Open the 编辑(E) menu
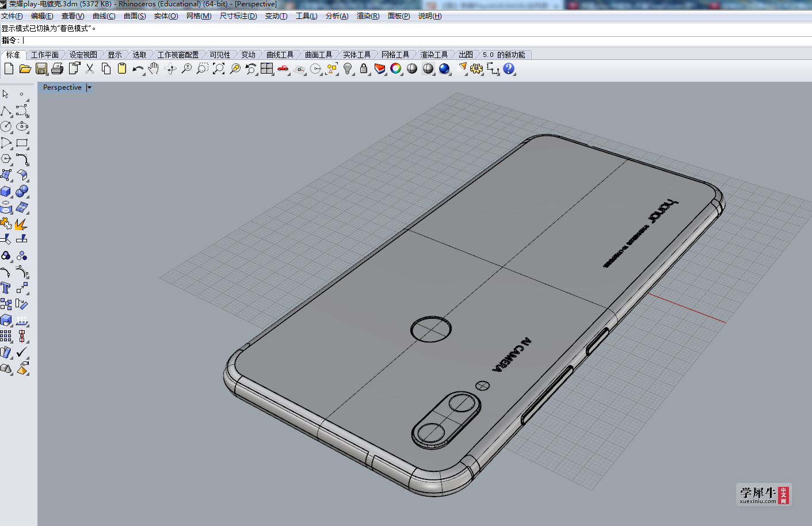Image resolution: width=812 pixels, height=526 pixels. 42,16
